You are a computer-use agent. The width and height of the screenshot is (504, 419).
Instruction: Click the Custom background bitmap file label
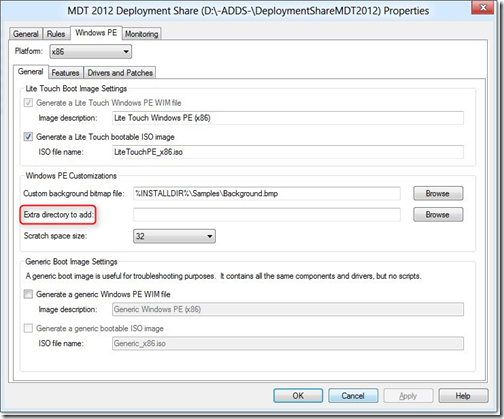(74, 194)
